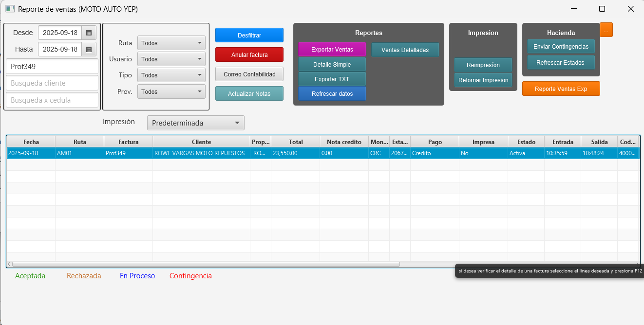This screenshot has width=644, height=325.
Task: Open the Prov. dropdown list
Action: coord(171,92)
